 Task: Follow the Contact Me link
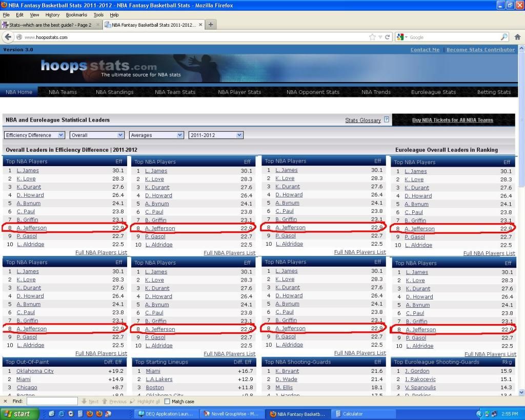[x=425, y=50]
